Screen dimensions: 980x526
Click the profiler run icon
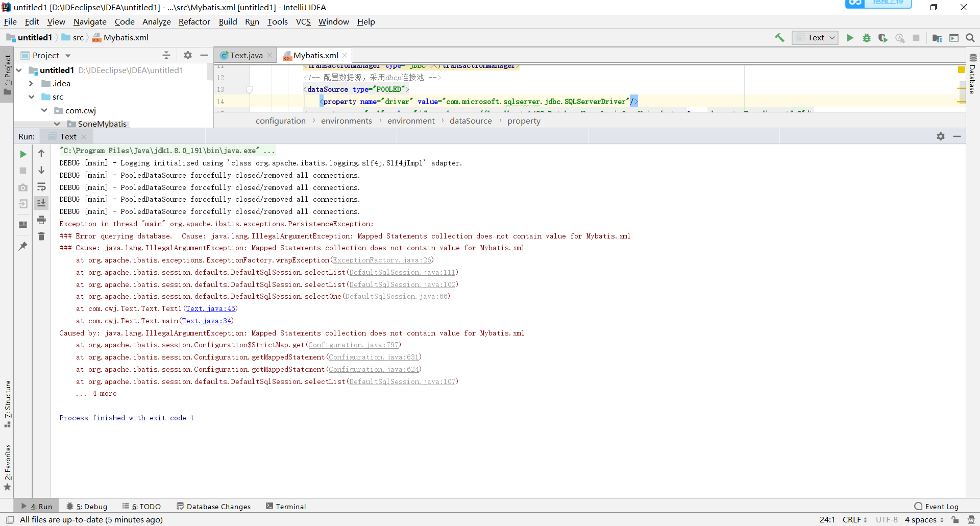(900, 38)
